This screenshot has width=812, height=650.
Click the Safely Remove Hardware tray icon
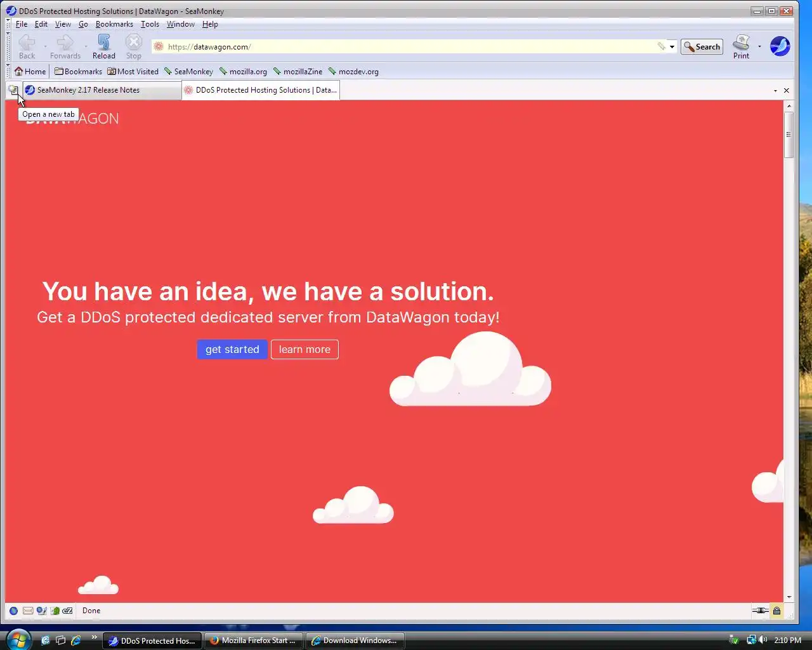(734, 640)
